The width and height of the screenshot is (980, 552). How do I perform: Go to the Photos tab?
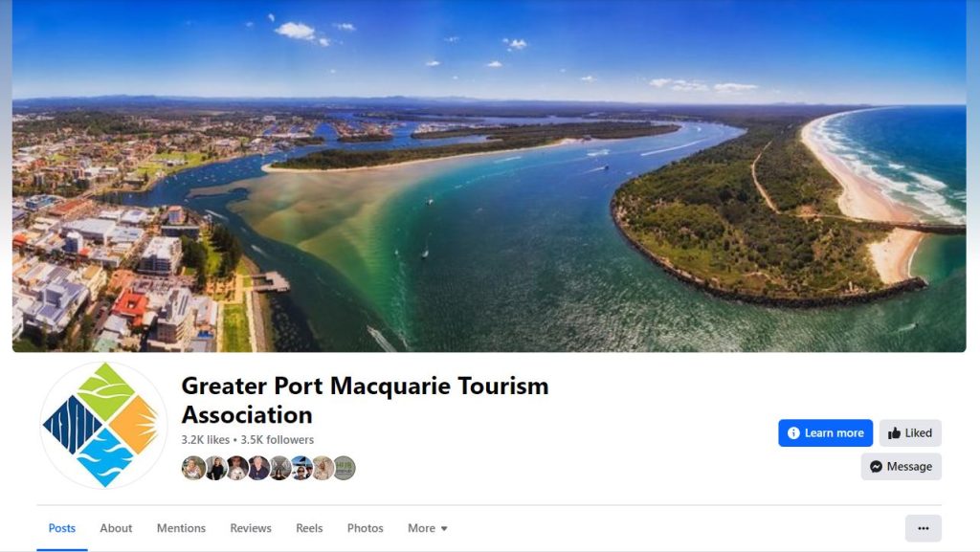coord(365,528)
